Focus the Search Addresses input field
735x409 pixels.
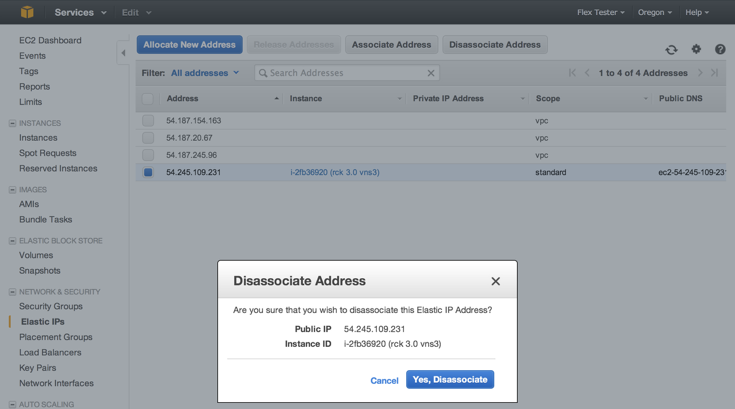coord(347,73)
